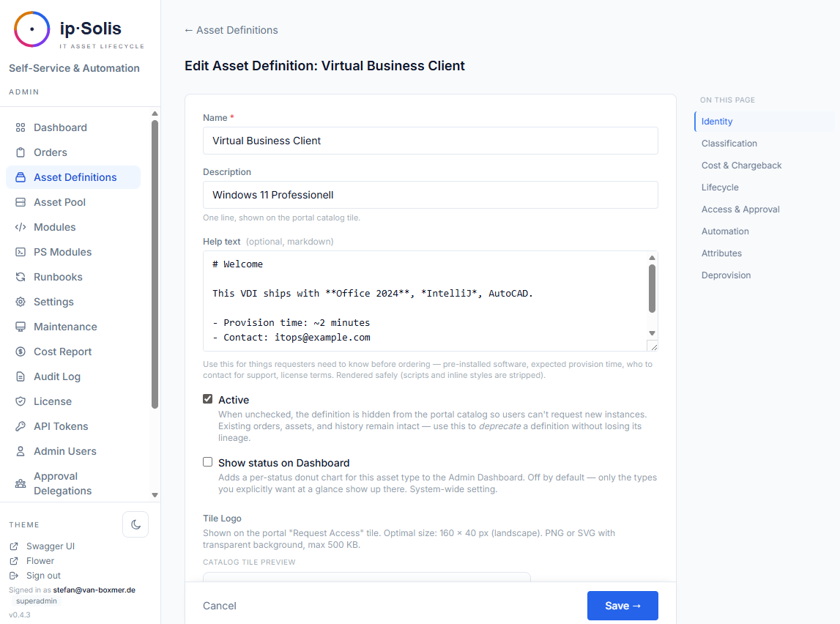The image size is (840, 624).
Task: Click the sidebar menu scrollbar thumb
Action: [x=155, y=264]
